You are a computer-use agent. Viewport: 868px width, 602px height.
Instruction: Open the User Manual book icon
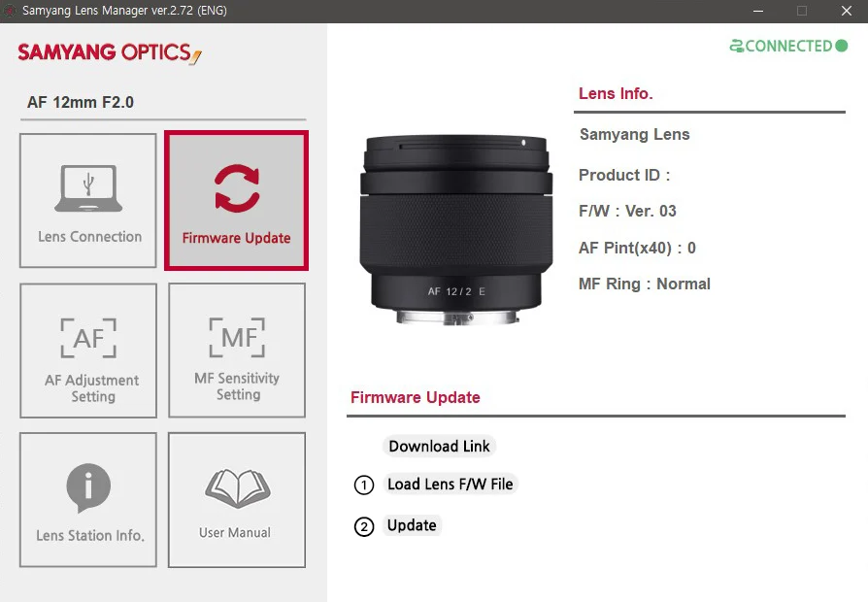tap(238, 488)
